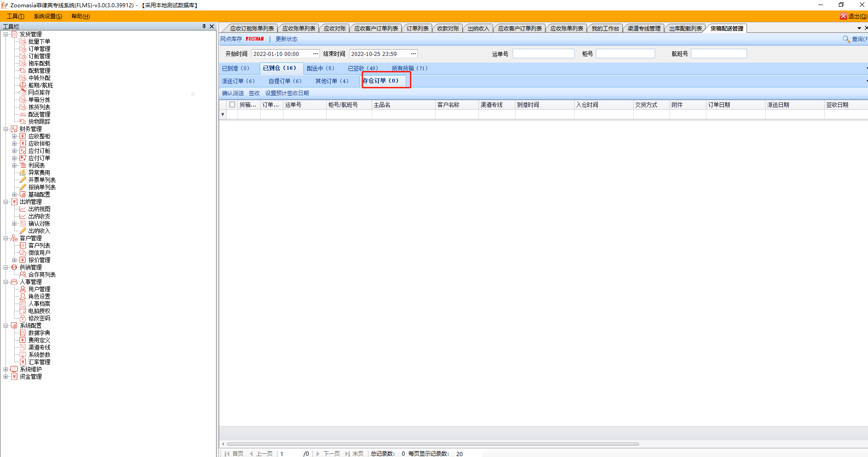Click the 开票单列表 pencil icon
Image resolution: width=868 pixels, height=457 pixels.
point(23,180)
